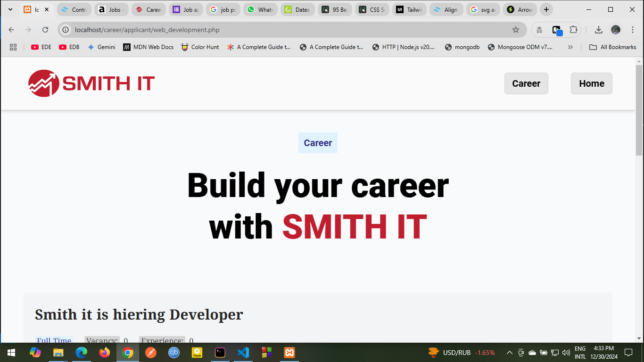This screenshot has width=644, height=362.
Task: Bookmark this page with star icon
Action: tap(516, 30)
